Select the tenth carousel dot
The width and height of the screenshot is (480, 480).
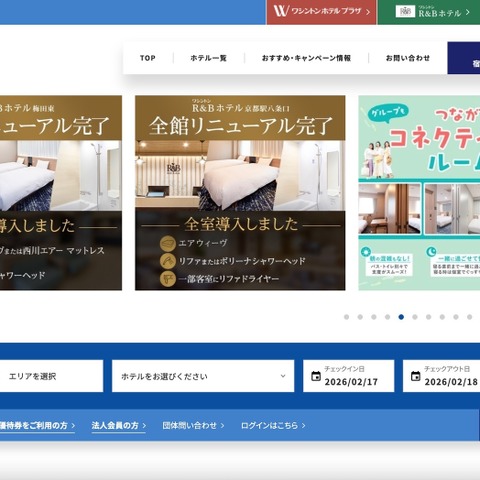(x=470, y=317)
